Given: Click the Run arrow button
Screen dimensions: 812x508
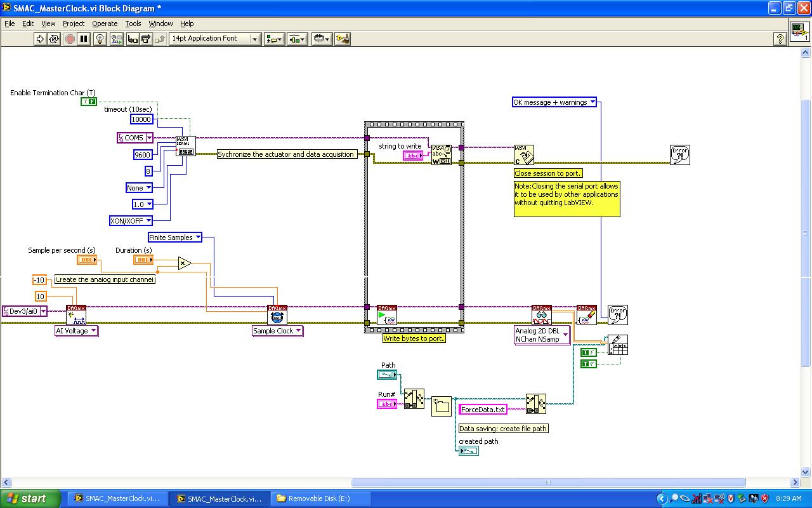Looking at the screenshot, I should (40, 39).
